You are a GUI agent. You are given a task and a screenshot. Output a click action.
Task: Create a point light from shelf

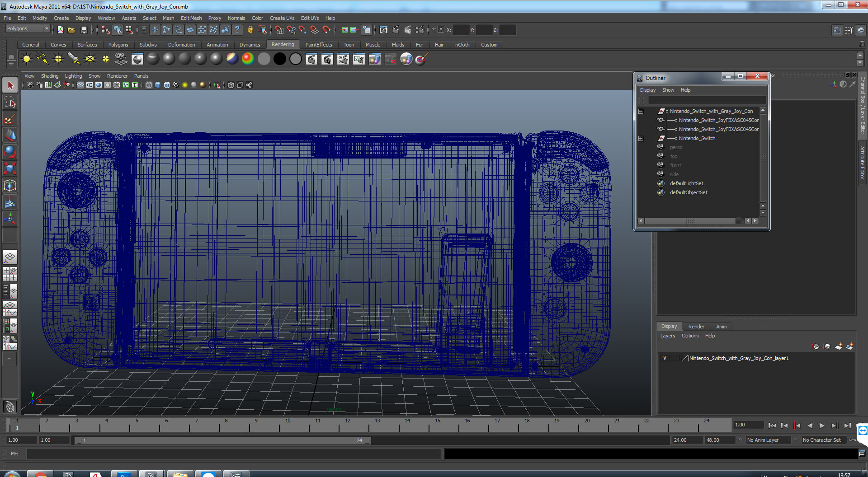pyautogui.click(x=58, y=59)
